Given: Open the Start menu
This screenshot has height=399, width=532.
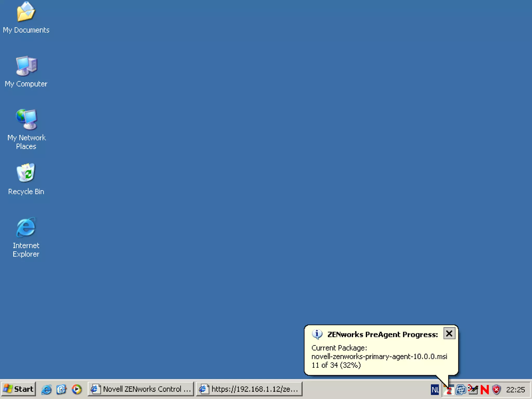Looking at the screenshot, I should tap(18, 389).
